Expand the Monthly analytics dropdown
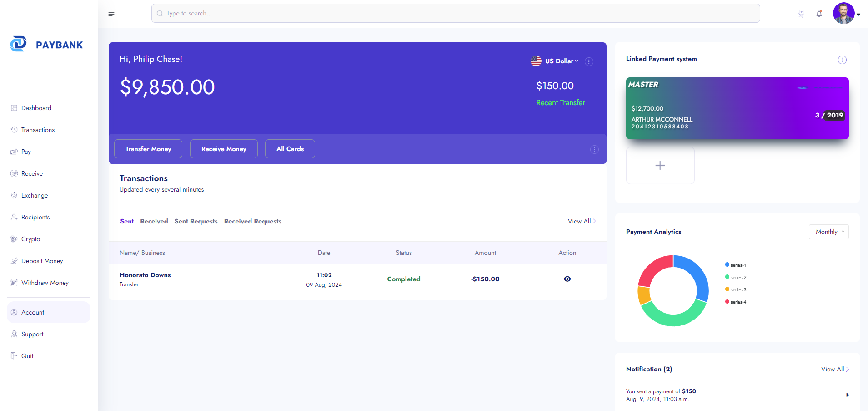868x411 pixels. pyautogui.click(x=828, y=232)
